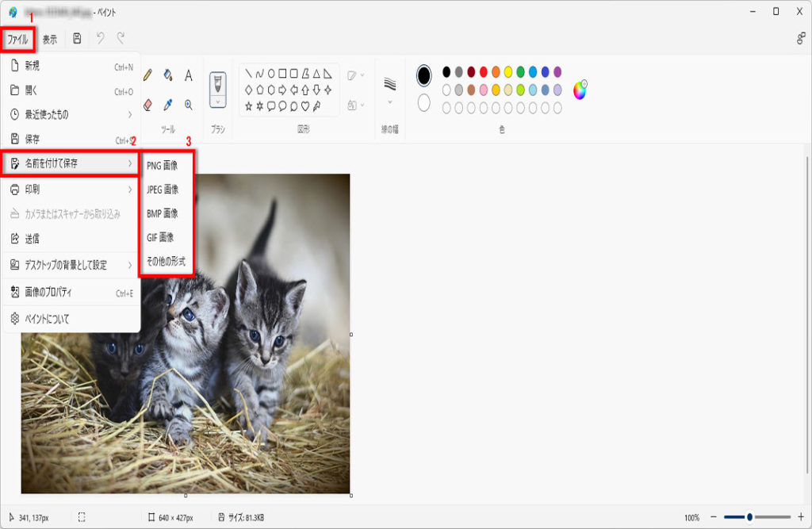812x529 pixels.
Task: Select the primary black Color 1 circle
Action: [424, 75]
